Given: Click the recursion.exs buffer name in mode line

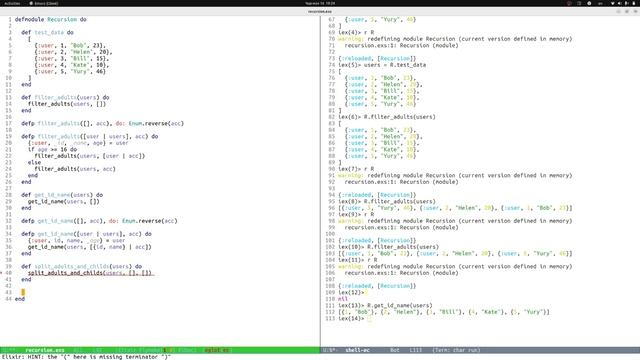Looking at the screenshot, I should click(45, 350).
